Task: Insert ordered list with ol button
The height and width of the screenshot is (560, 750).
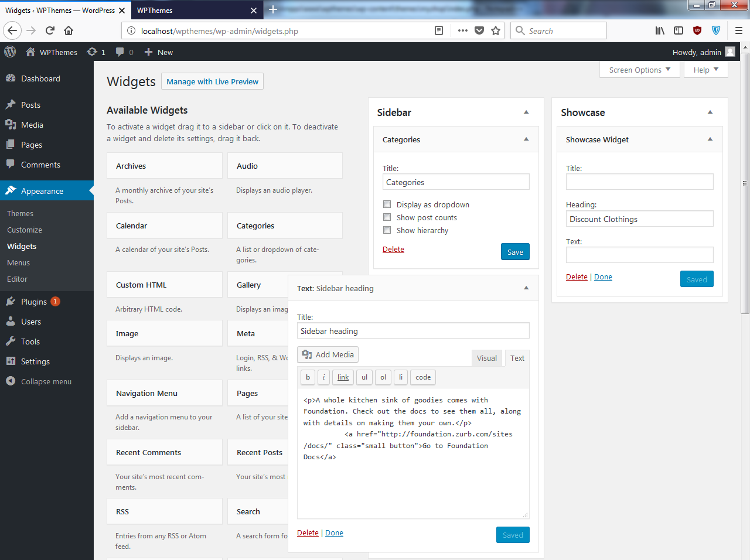Action: click(x=383, y=377)
